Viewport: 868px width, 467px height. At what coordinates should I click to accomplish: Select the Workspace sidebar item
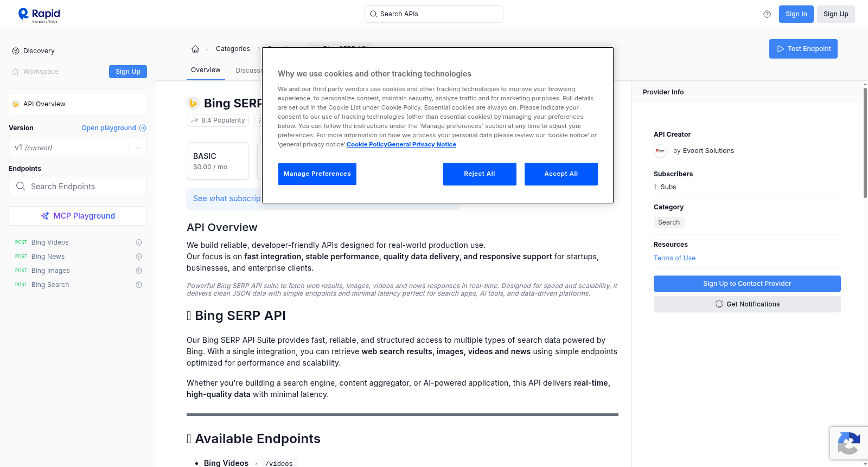pyautogui.click(x=35, y=72)
